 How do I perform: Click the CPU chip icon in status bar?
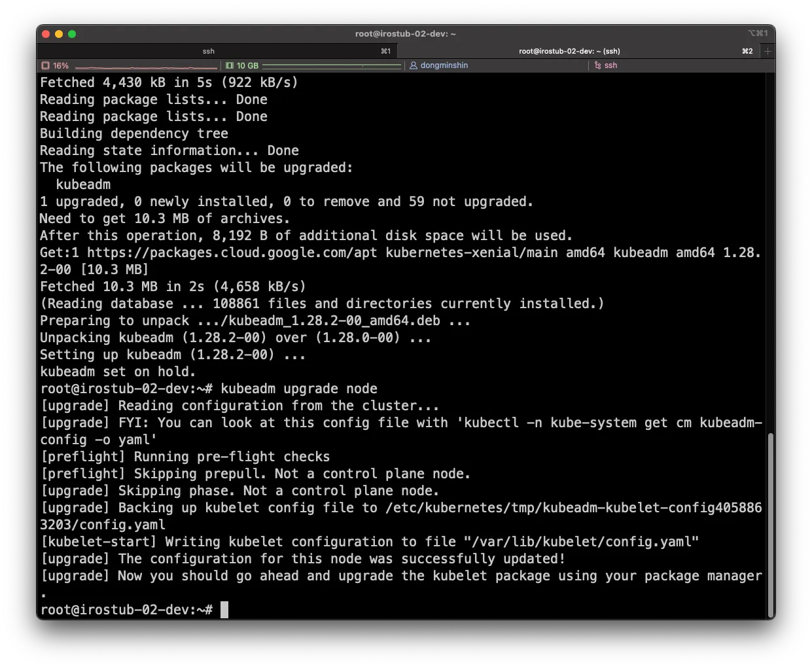[45, 65]
